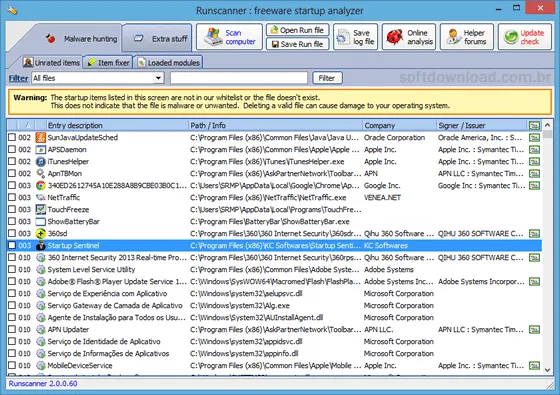This screenshot has height=395, width=560.
Task: Sort by Company column header
Action: pyautogui.click(x=399, y=125)
